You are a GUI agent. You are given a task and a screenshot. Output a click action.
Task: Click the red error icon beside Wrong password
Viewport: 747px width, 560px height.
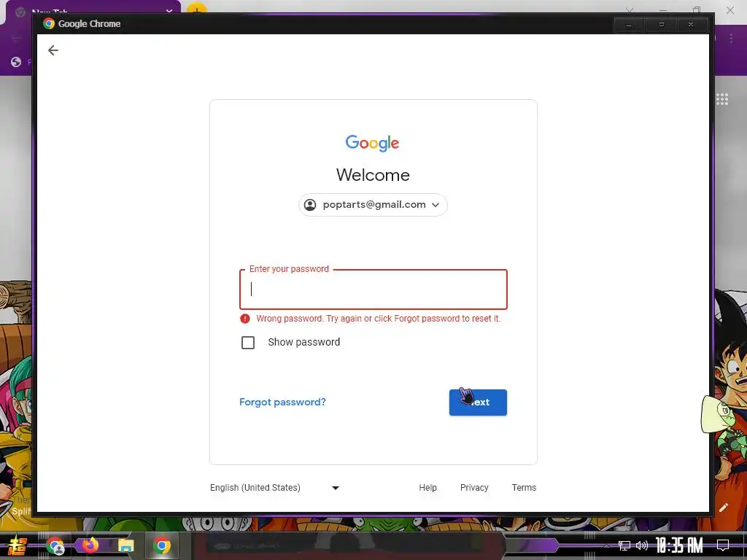coord(245,319)
